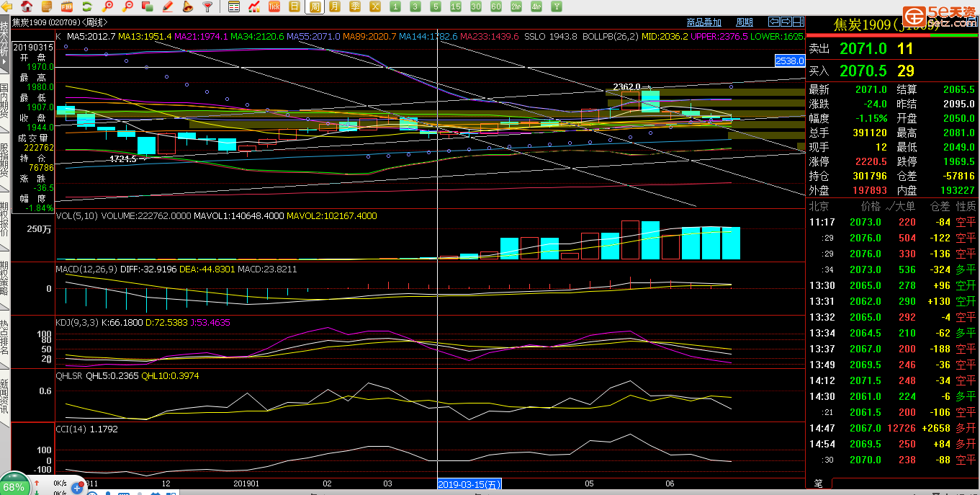This screenshot has width=980, height=495.
Task: Click the QHLSR indicator label
Action: (70, 375)
